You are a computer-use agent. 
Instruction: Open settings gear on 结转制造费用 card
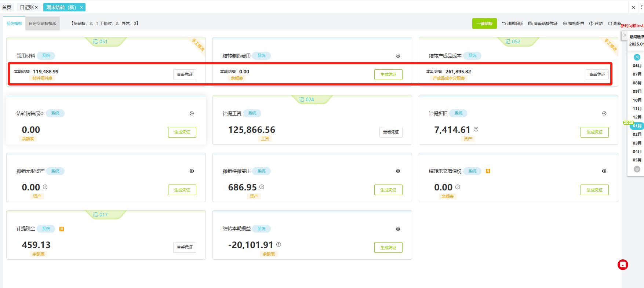tap(398, 56)
